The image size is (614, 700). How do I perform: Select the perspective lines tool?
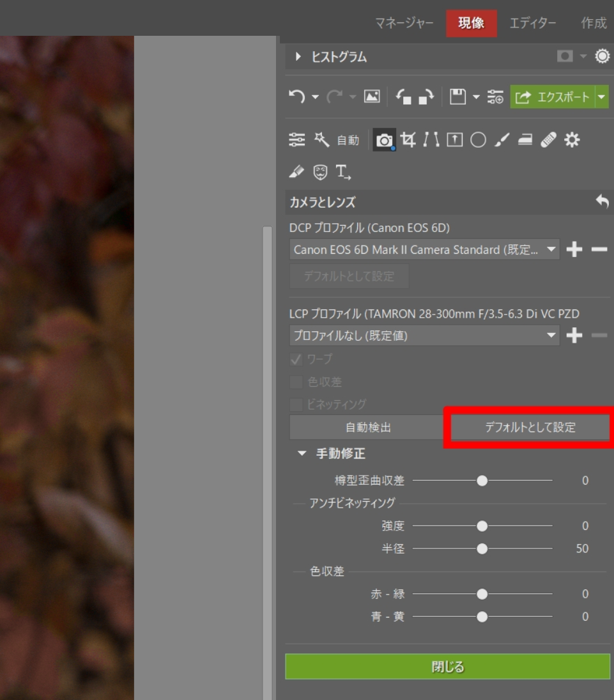tap(431, 140)
